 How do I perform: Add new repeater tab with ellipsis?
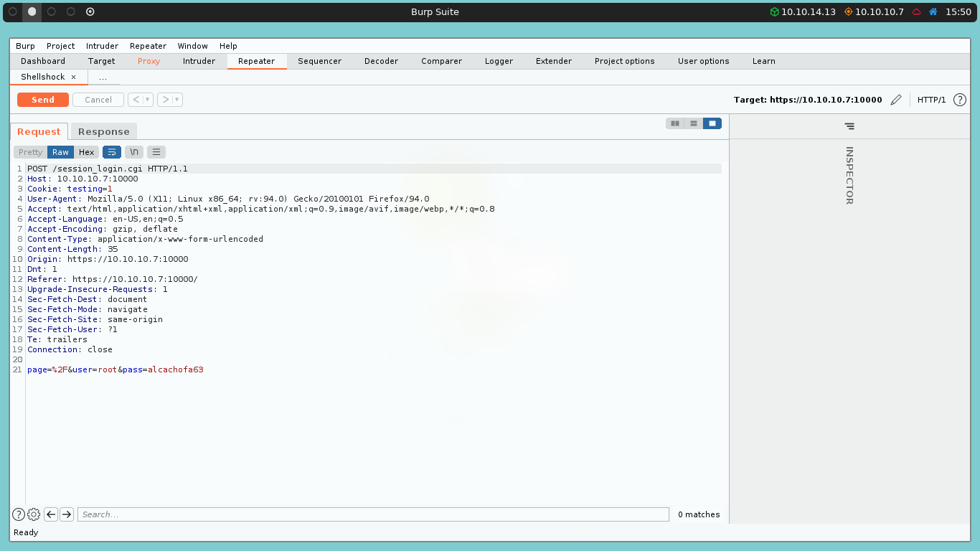tap(103, 77)
